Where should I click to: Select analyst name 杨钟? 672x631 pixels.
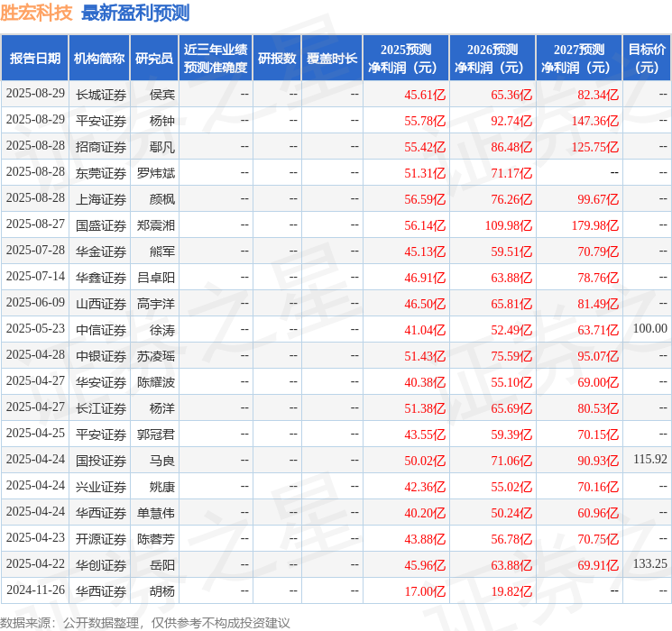click(x=162, y=121)
